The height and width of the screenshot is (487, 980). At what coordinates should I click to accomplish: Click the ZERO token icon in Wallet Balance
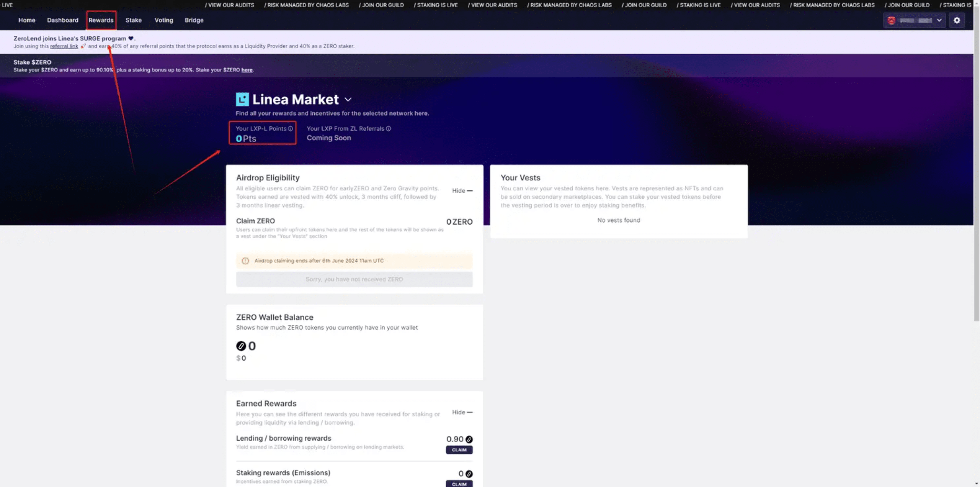tap(241, 346)
